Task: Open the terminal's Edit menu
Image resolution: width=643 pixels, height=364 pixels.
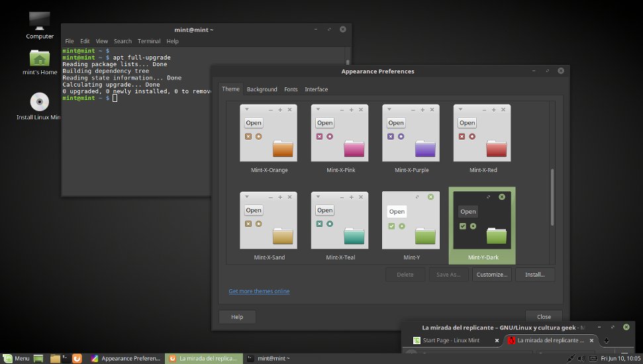Action: coord(85,41)
